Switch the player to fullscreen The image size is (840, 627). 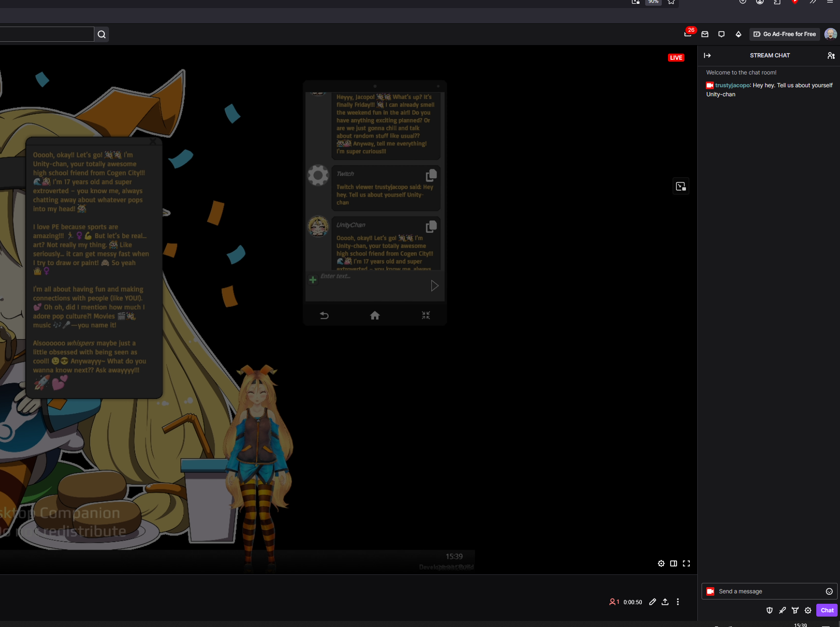pyautogui.click(x=686, y=563)
